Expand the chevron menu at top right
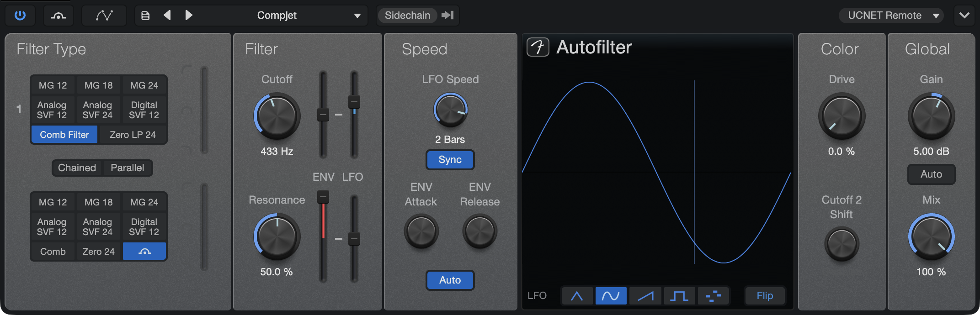 coord(964,16)
